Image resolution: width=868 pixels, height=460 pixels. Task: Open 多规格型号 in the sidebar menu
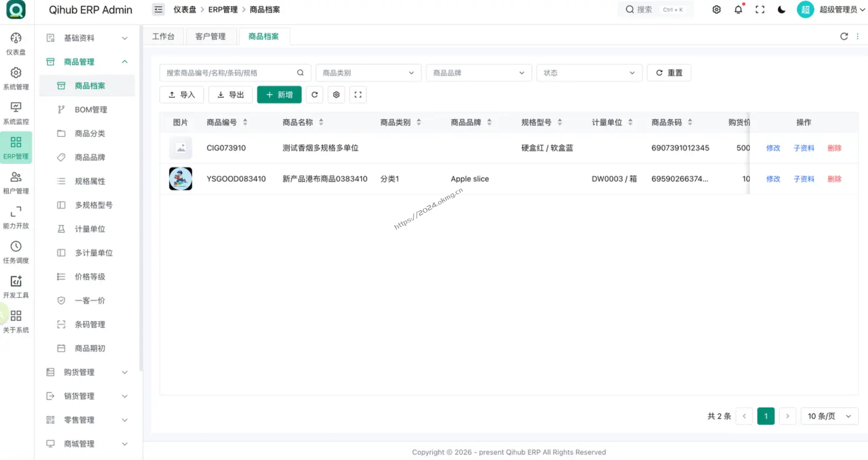87,205
